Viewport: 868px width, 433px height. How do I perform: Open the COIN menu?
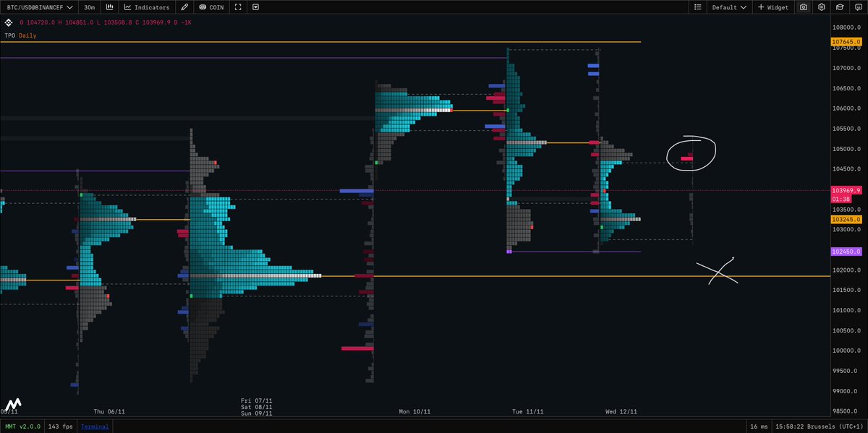[212, 7]
